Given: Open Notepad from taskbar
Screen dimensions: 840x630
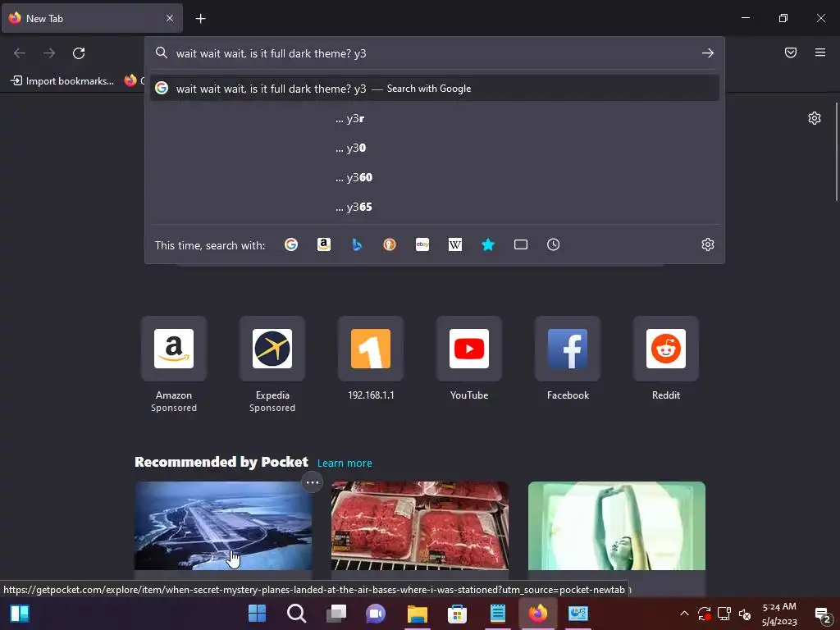Looking at the screenshot, I should 498,614.
